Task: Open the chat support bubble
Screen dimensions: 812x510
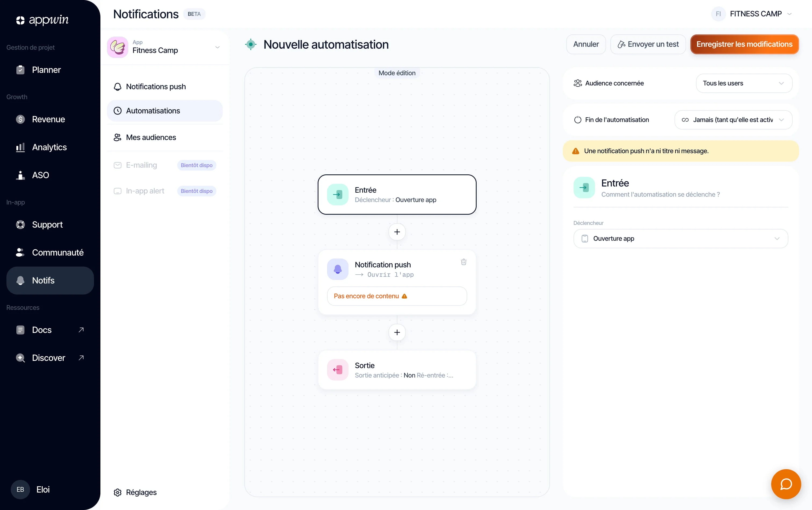Action: coord(786,484)
